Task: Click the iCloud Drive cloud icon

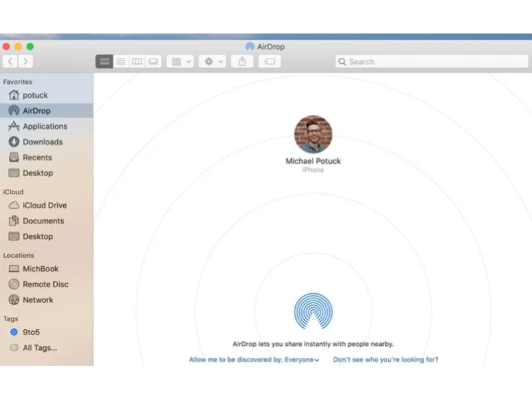Action: click(x=14, y=205)
